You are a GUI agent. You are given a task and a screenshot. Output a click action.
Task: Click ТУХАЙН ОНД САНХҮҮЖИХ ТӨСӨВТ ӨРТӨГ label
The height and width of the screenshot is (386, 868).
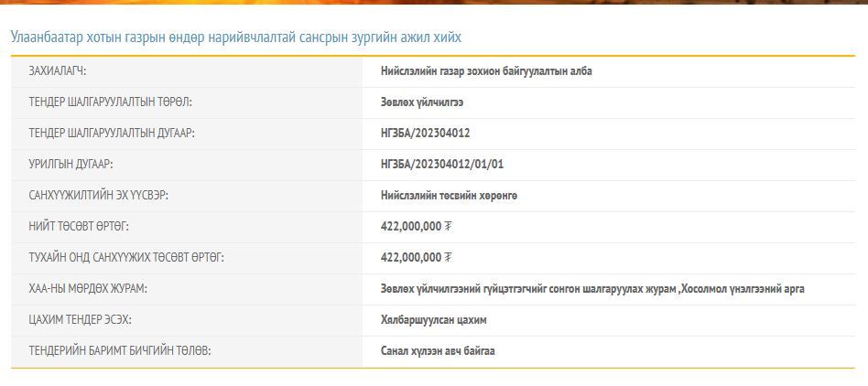126,258
